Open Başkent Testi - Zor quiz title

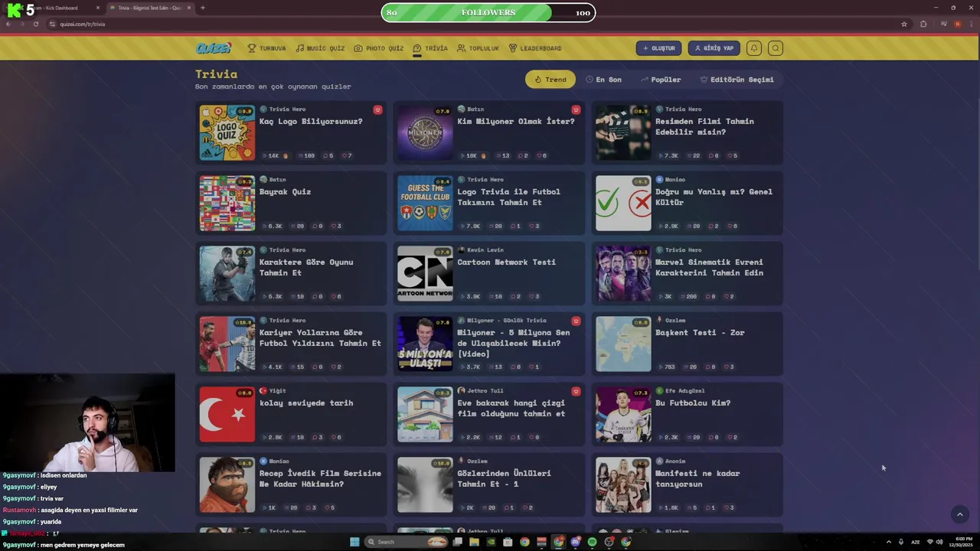[x=700, y=332]
